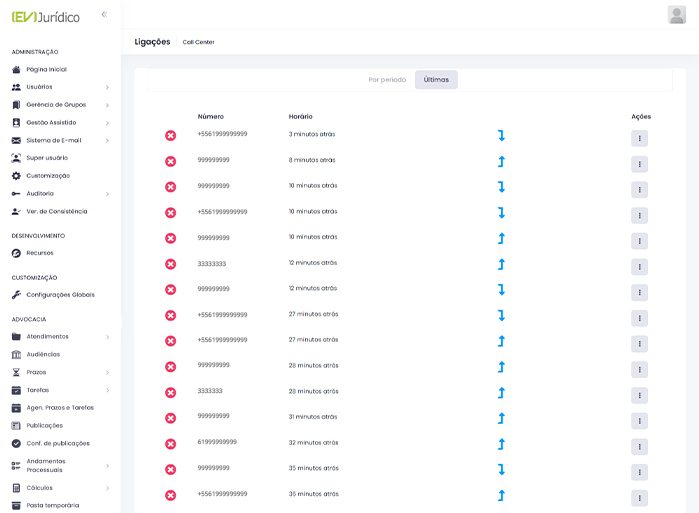Viewport: 699px width, 513px height.
Task: Open the Super usuário sidebar icon
Action: click(16, 158)
